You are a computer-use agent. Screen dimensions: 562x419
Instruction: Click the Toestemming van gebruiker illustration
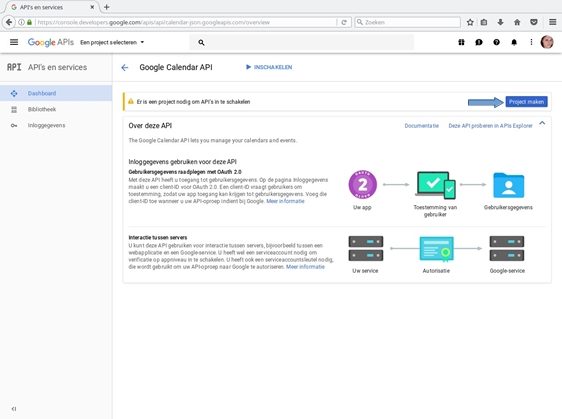435,185
